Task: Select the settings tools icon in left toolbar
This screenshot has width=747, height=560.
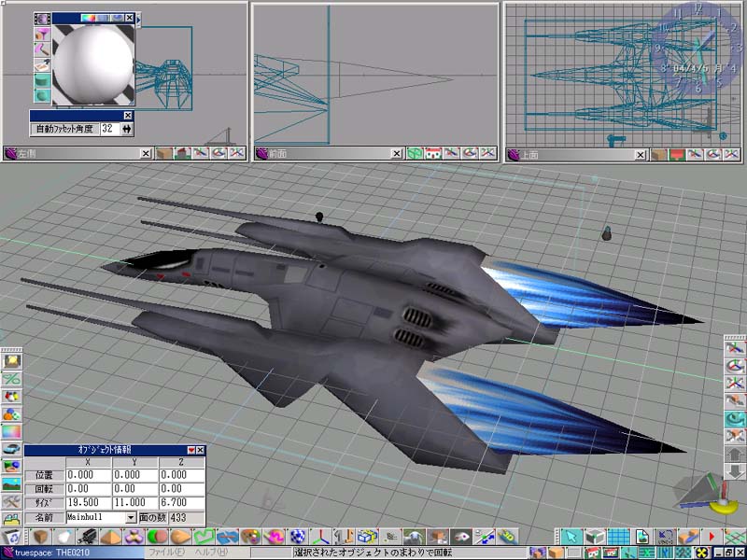Action: (x=11, y=502)
